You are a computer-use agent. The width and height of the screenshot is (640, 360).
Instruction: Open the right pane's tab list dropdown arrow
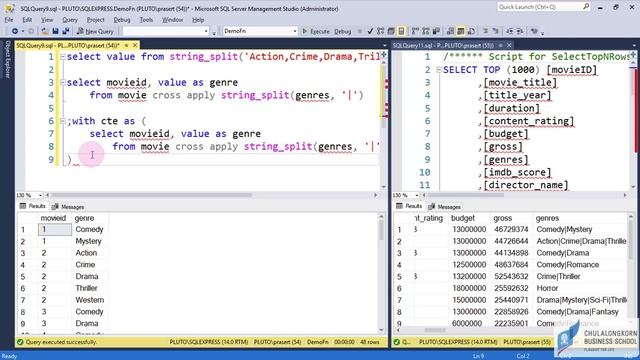coord(634,46)
